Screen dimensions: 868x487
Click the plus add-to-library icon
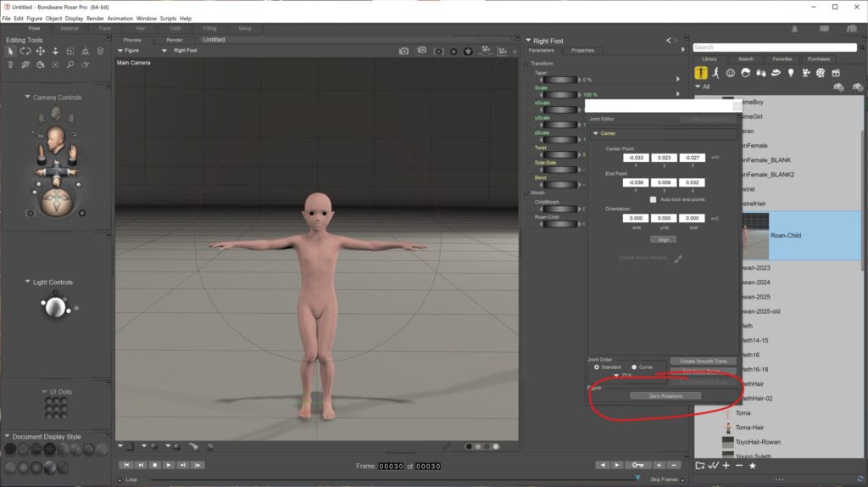(726, 466)
